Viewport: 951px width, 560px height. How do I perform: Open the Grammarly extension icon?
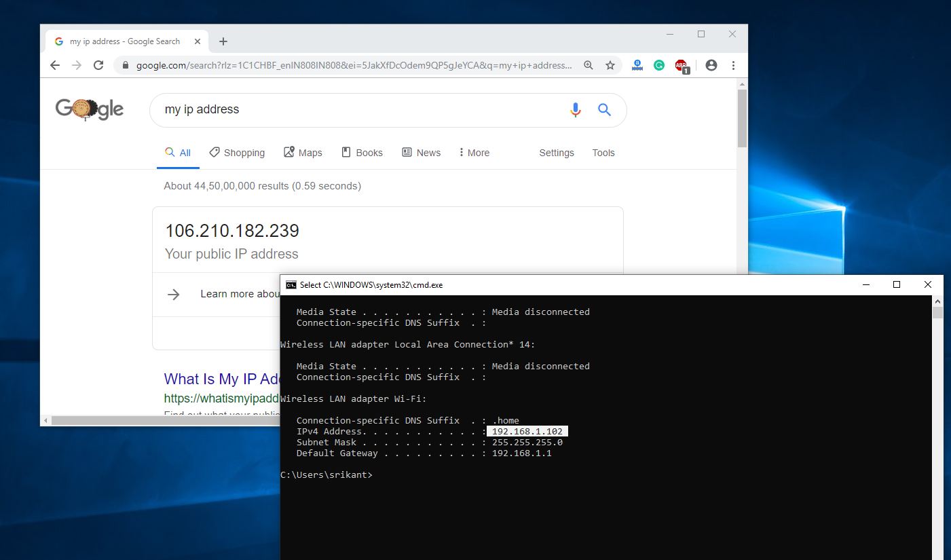tap(659, 65)
